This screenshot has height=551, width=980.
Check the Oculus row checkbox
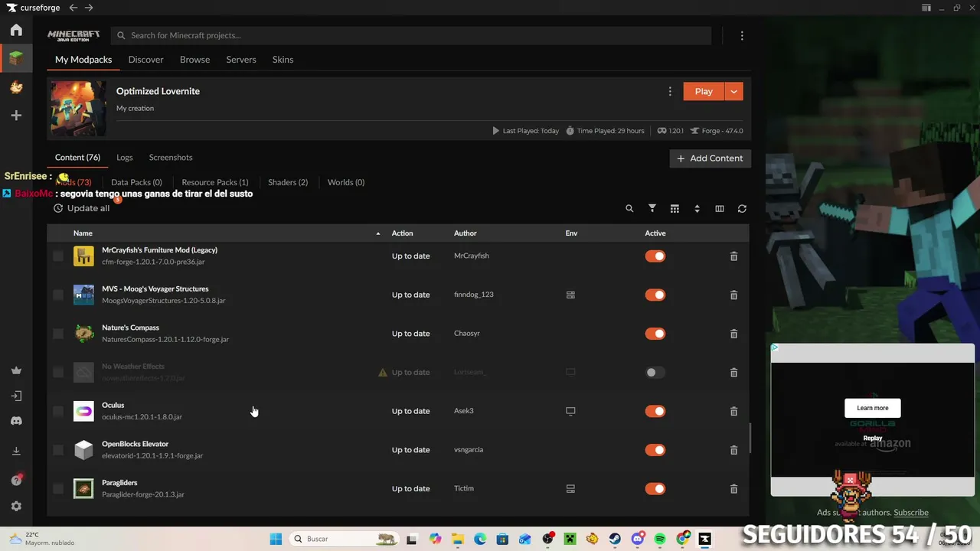pos(58,411)
